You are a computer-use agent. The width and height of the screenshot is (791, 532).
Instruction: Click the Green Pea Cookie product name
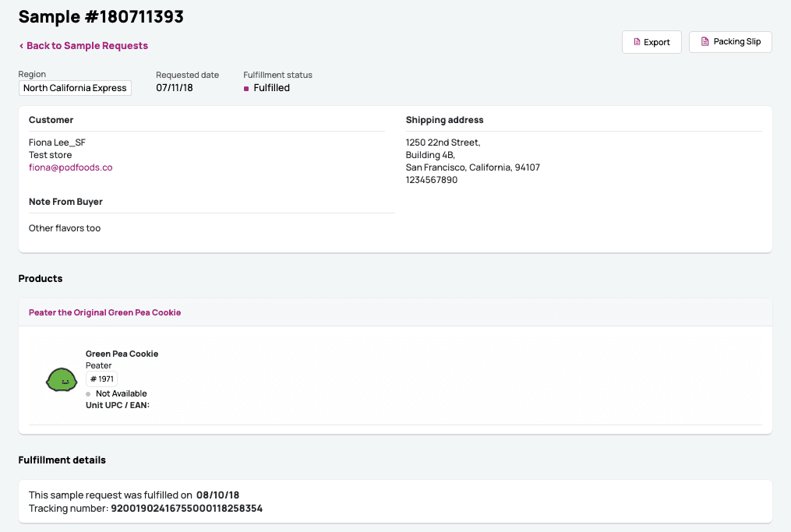pyautogui.click(x=122, y=354)
